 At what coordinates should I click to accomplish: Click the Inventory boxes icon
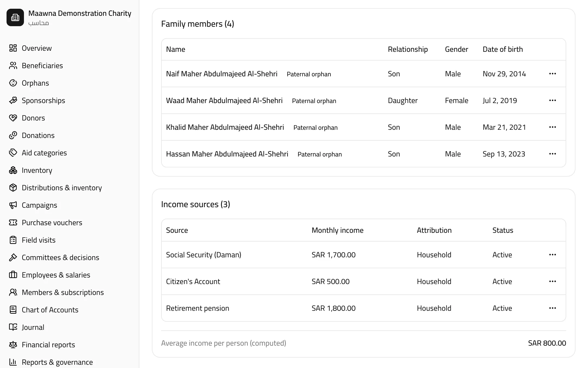[13, 170]
